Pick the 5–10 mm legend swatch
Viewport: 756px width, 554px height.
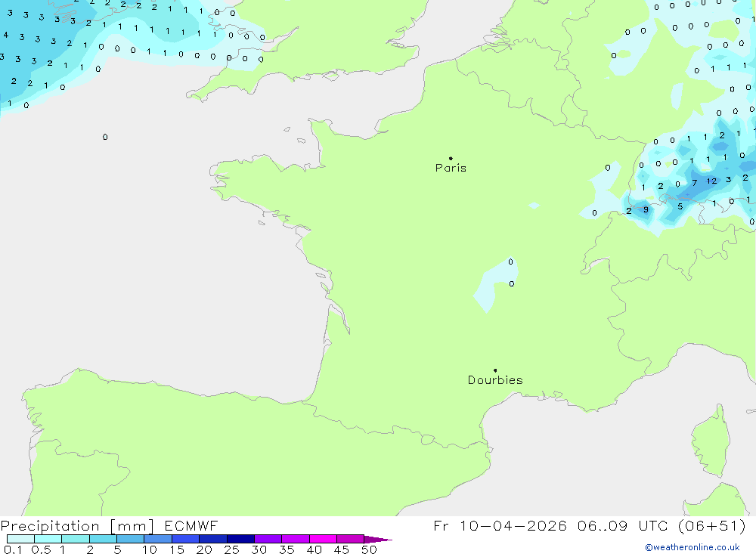click(131, 539)
